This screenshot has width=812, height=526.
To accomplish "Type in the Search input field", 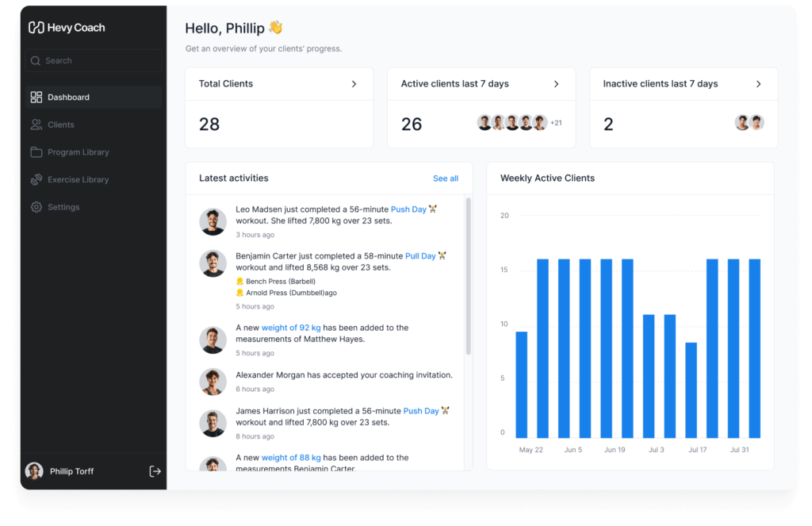I will [99, 61].
